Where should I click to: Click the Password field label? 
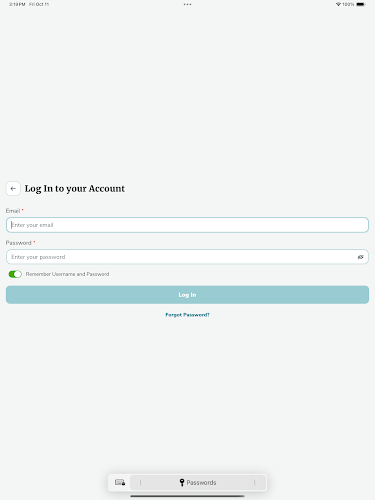pyautogui.click(x=19, y=243)
